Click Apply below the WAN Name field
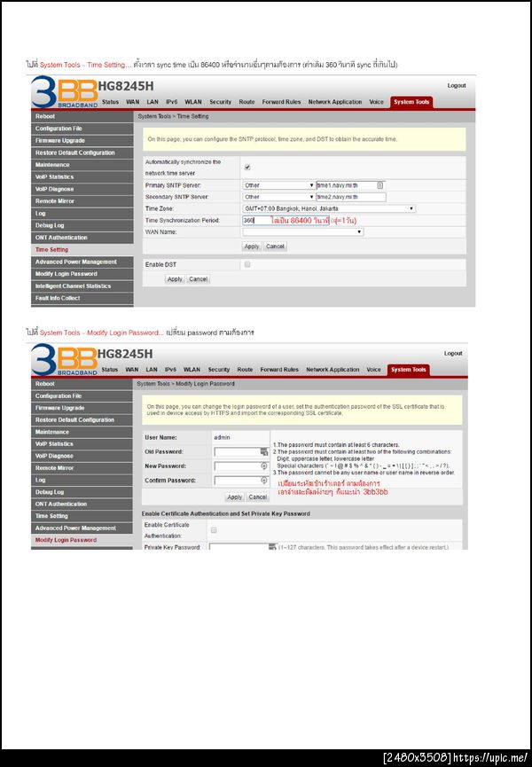 click(x=252, y=247)
